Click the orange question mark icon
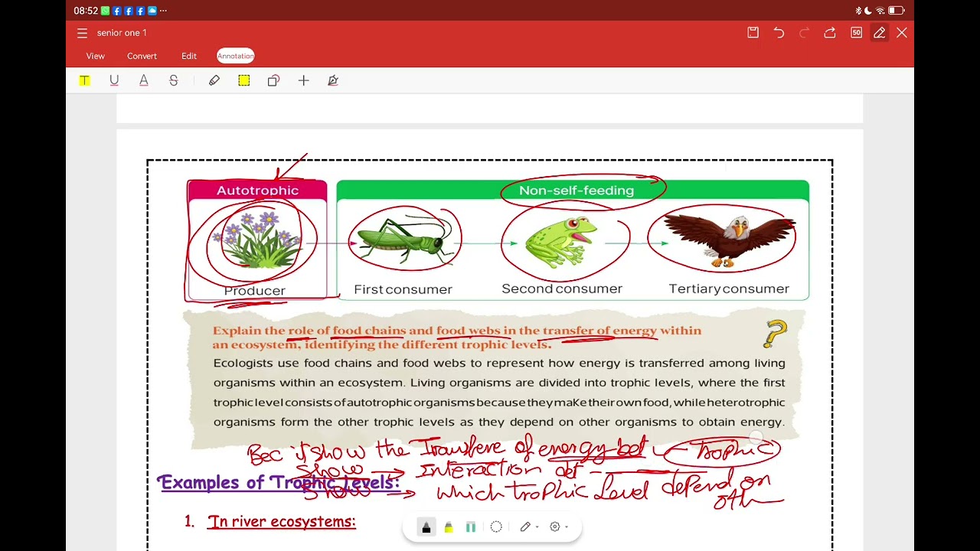Image resolution: width=980 pixels, height=551 pixels. click(776, 334)
